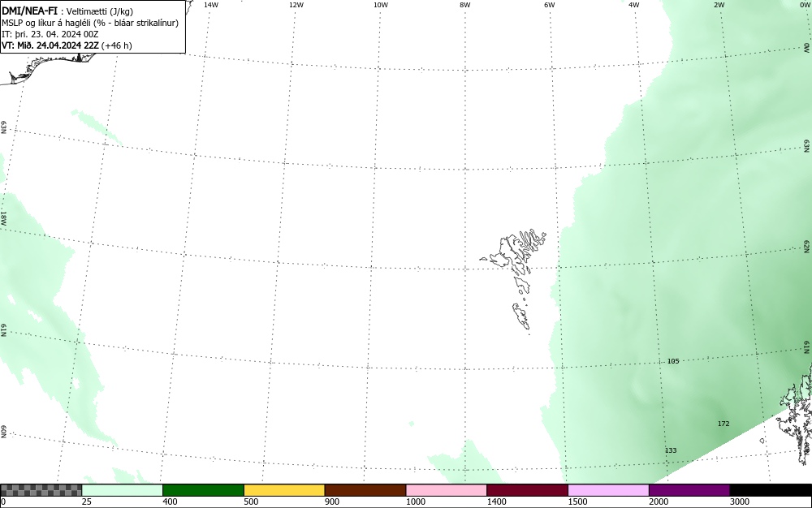Viewport: 812px width, 508px height.
Task: Select the black above-3000 legend swatch
Action: click(771, 490)
